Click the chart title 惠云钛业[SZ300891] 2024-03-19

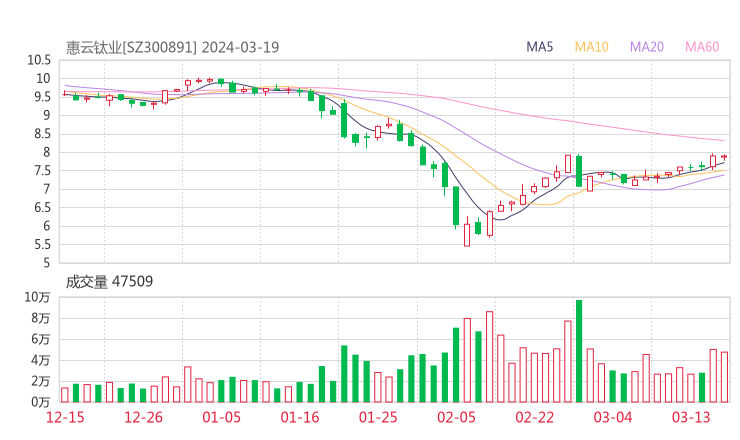(x=172, y=47)
